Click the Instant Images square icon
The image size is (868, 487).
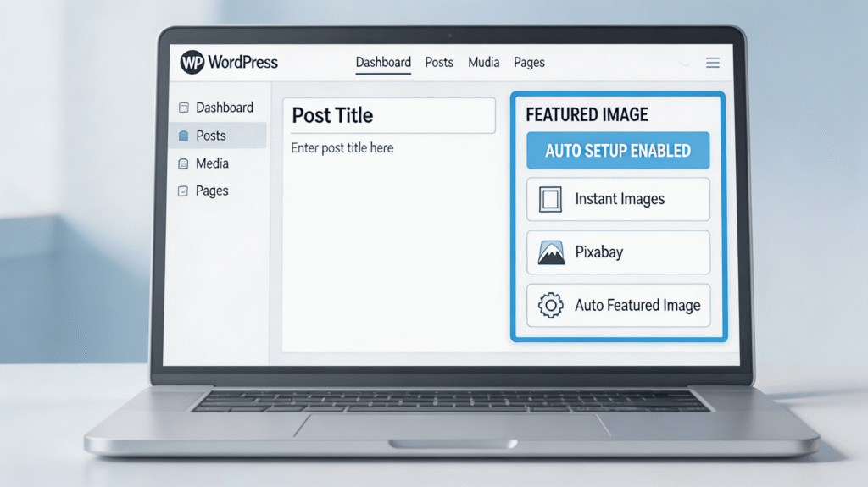point(550,199)
